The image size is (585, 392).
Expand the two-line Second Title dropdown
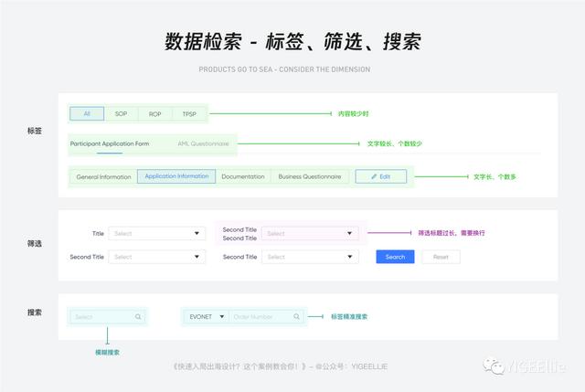point(310,234)
